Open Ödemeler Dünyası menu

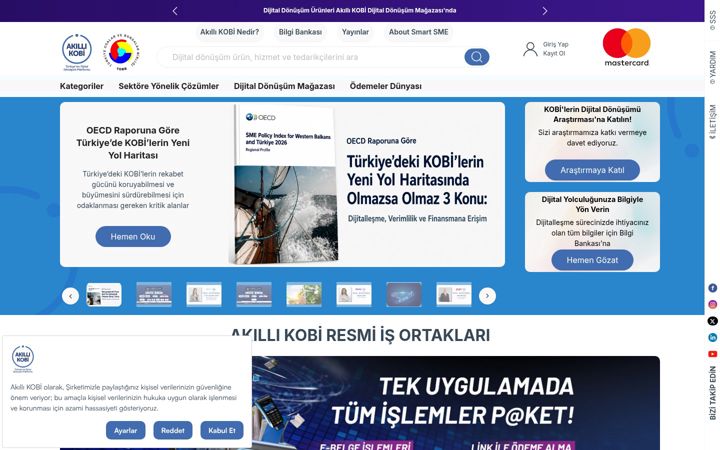pyautogui.click(x=386, y=86)
